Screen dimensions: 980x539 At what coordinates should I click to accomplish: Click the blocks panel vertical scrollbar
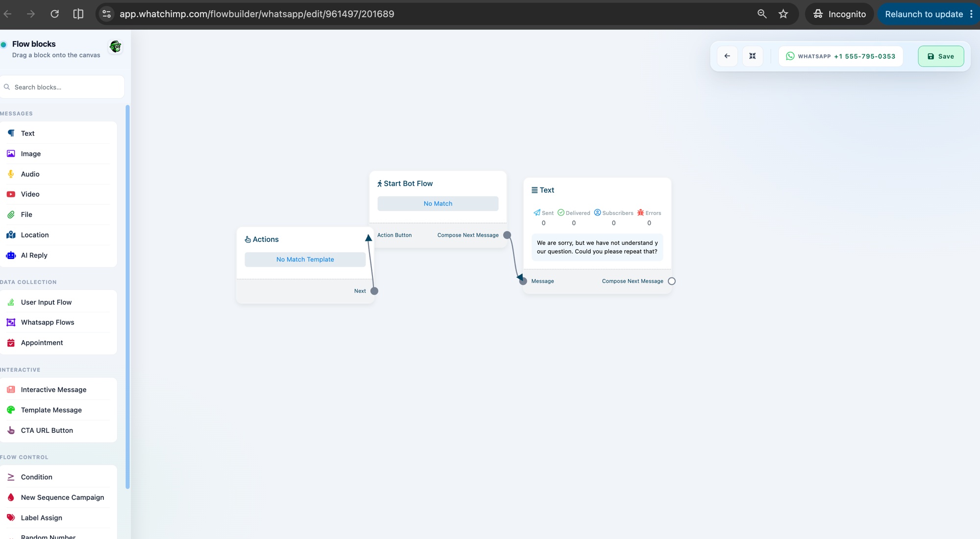(x=128, y=297)
